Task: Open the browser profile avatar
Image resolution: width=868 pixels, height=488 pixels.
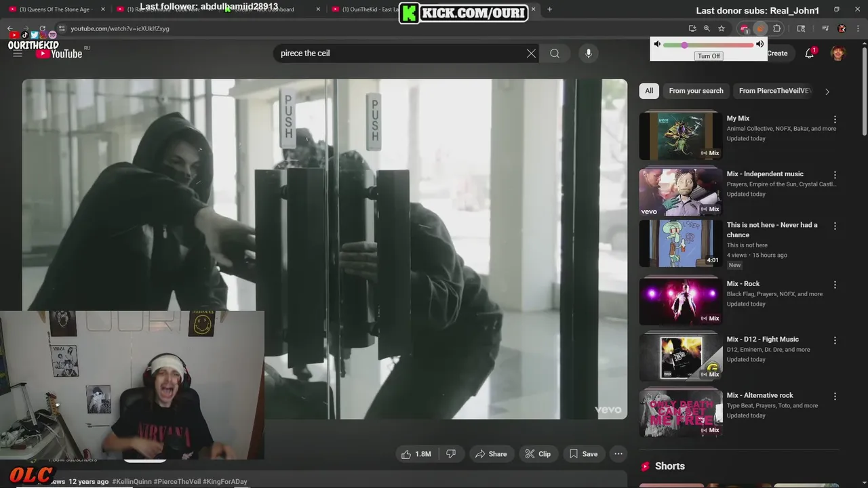Action: (x=842, y=28)
